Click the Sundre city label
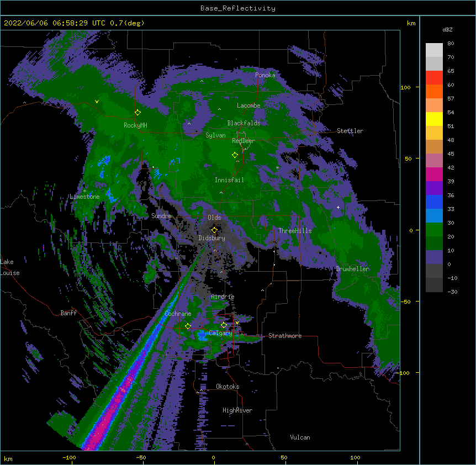This screenshot has height=465, width=476. (x=161, y=216)
